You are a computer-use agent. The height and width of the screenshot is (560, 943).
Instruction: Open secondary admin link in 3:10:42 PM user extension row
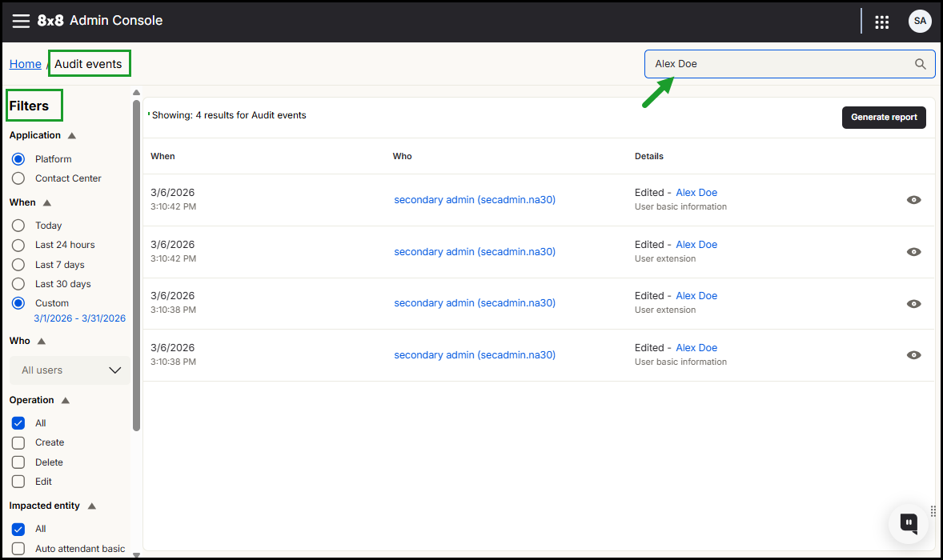tap(475, 252)
